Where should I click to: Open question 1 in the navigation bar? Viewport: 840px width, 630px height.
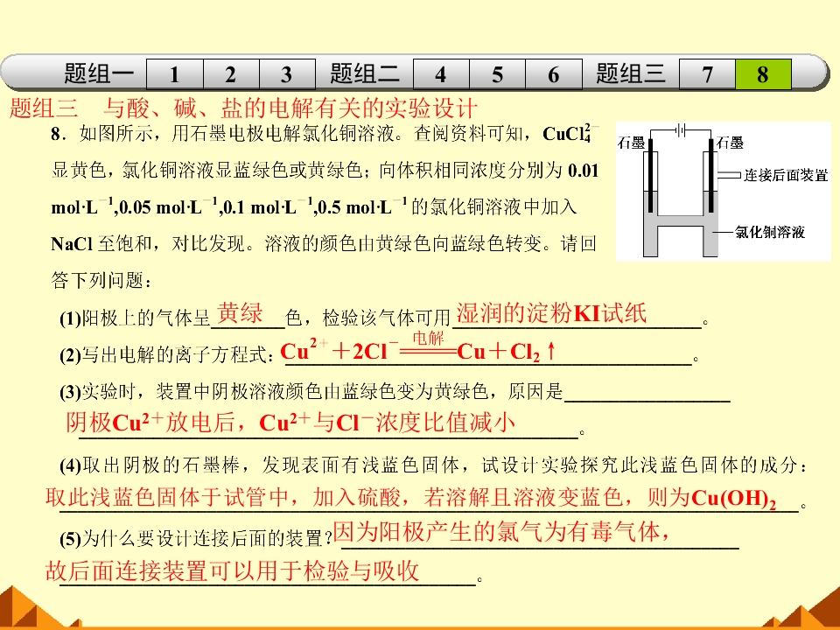click(x=175, y=73)
